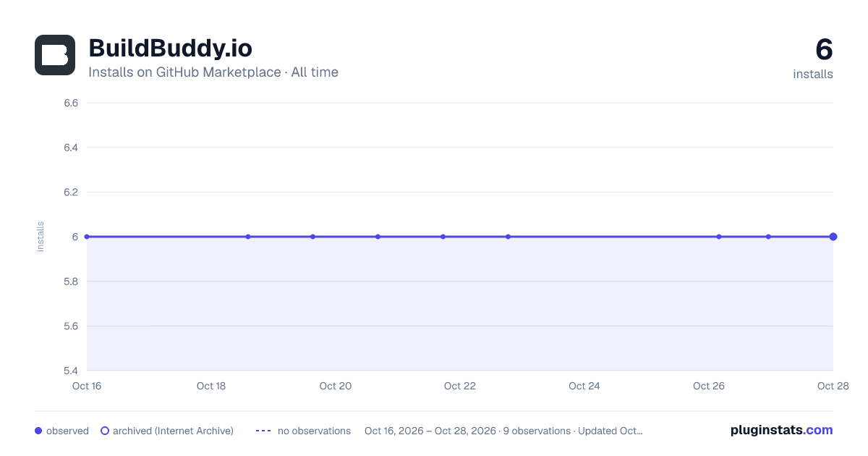Click the Oct 24 x-axis label
Screen dimensions: 868x456
(x=584, y=386)
